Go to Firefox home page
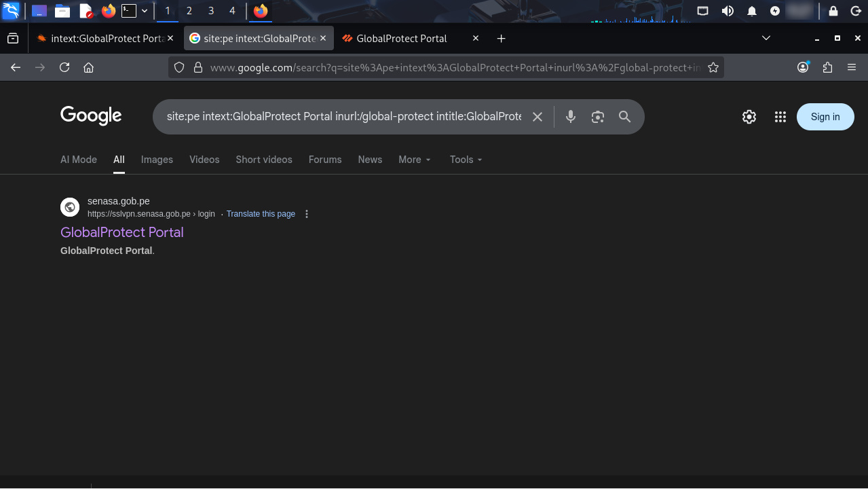The height and width of the screenshot is (489, 868). tap(88, 67)
